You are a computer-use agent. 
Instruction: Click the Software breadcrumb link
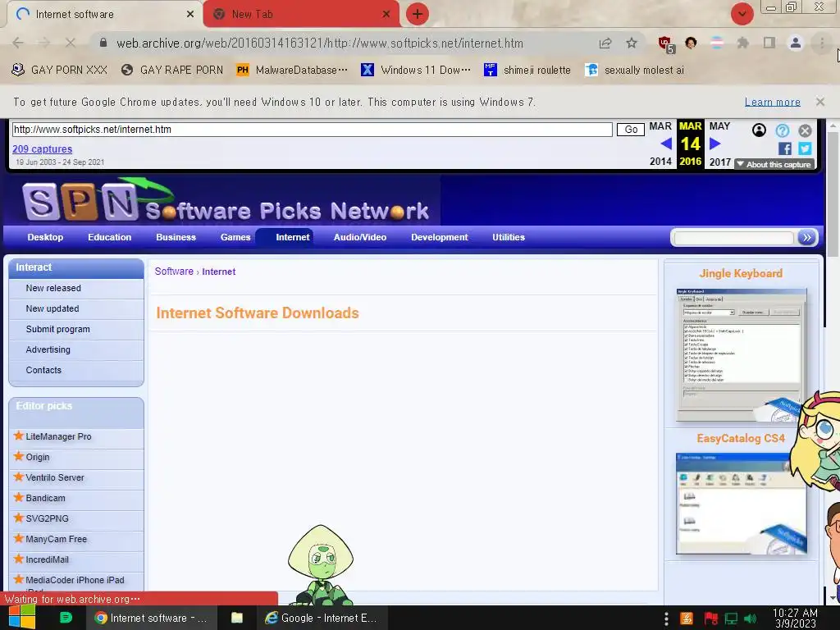pyautogui.click(x=174, y=272)
